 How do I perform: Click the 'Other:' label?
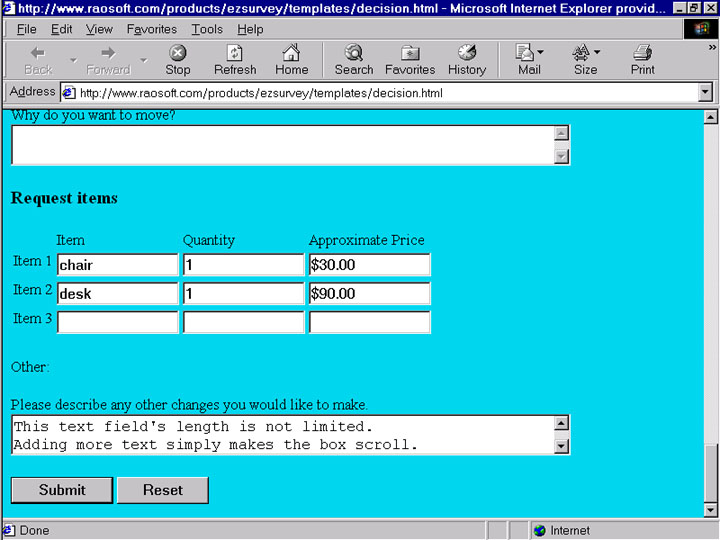(30, 367)
